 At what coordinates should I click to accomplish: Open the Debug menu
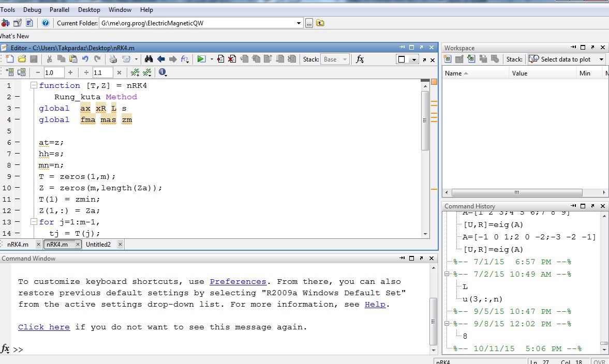pos(32,10)
